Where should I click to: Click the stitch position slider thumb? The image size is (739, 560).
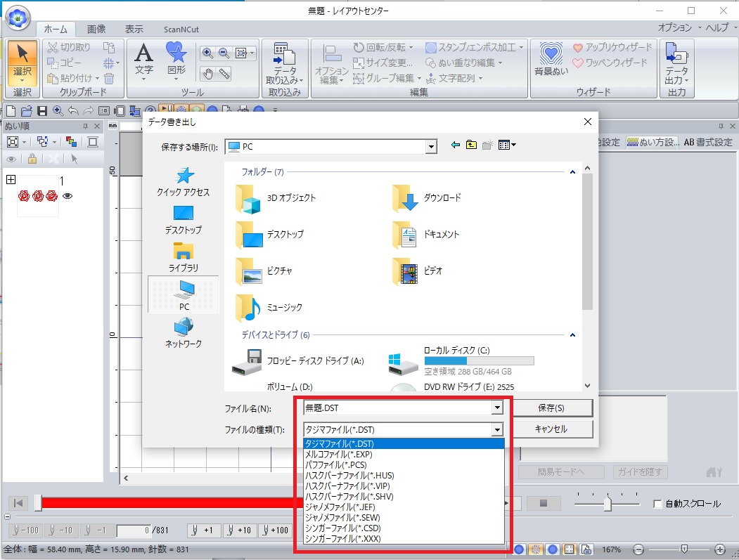coord(38,503)
